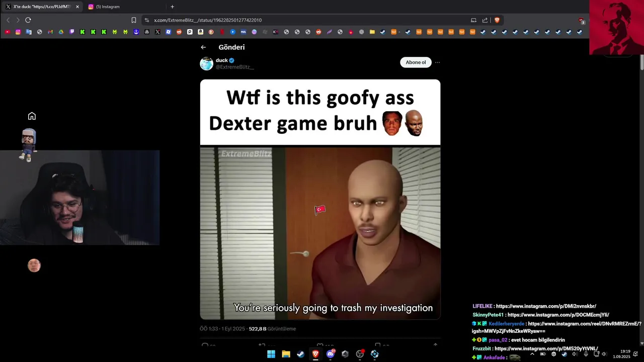The width and height of the screenshot is (644, 362).
Task: Open the Instagram bookmark in bookmarks bar
Action: (x=18, y=32)
